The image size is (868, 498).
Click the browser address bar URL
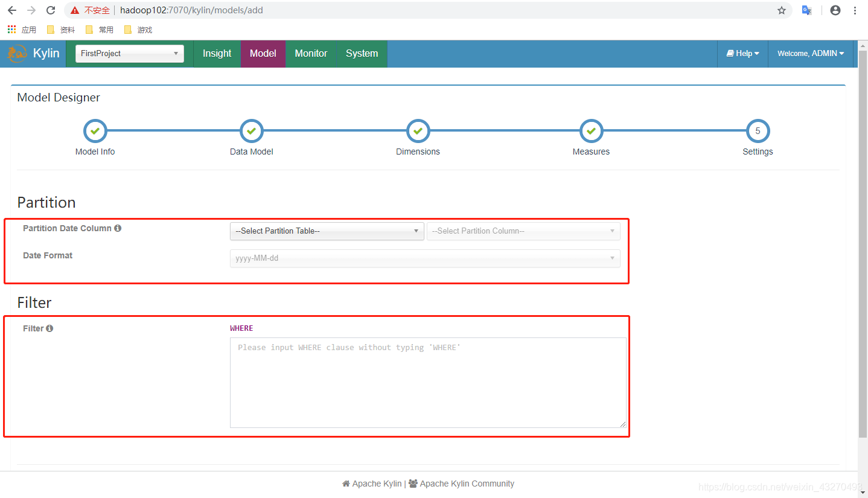pos(191,10)
